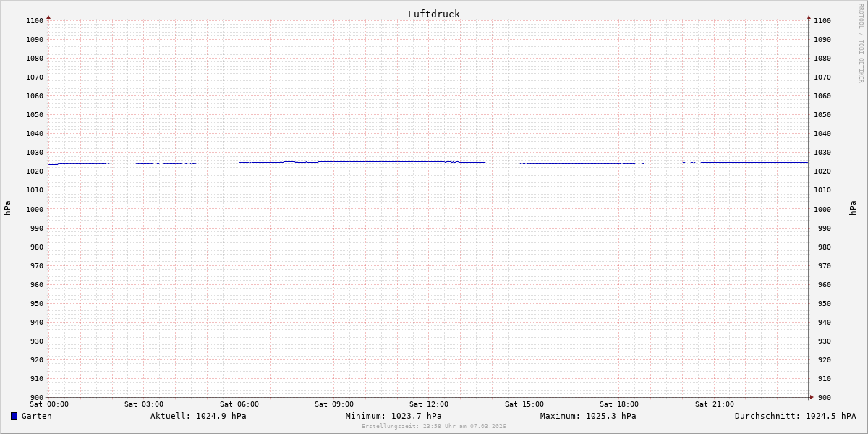Viewport: 868px width, 434px height.
Task: Click the Minimum 1023.7 hPa statistic
Action: (393, 416)
